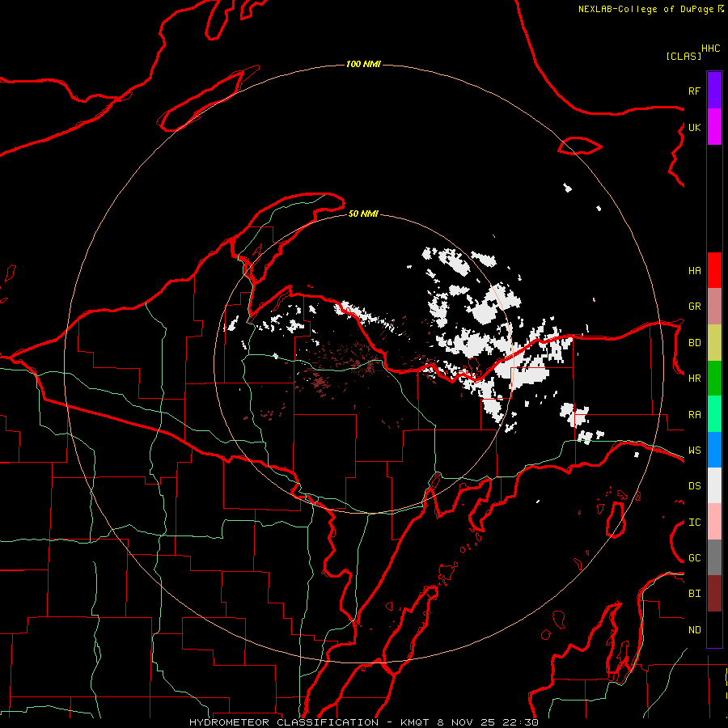Click the IC legend label

point(694,523)
